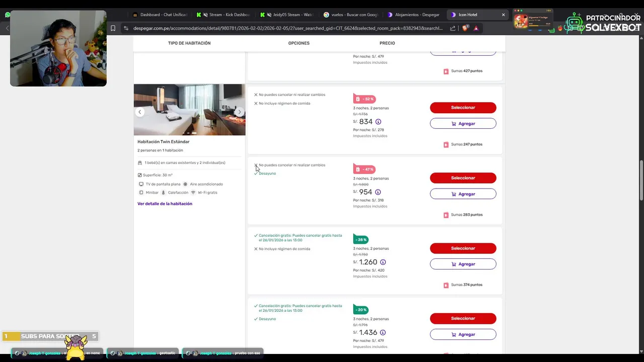Screen dimensions: 644x362
Task: Click the green -28% discount badge
Action: coord(361,240)
